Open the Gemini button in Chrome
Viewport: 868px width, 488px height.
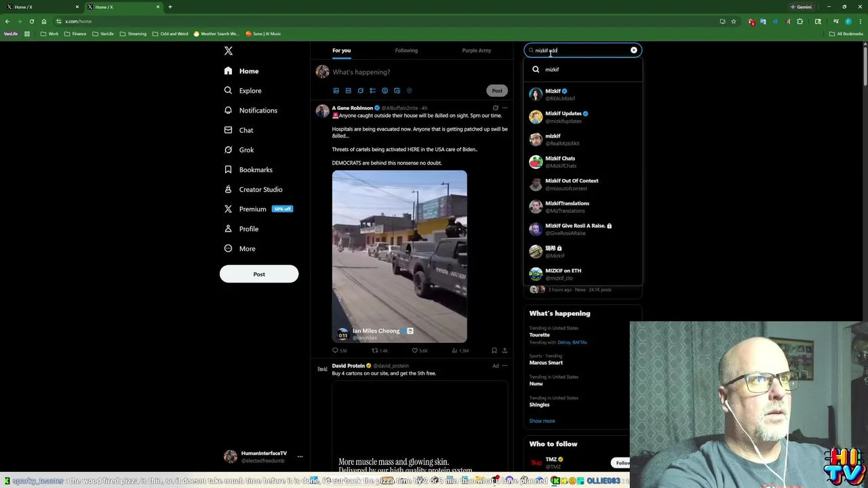pyautogui.click(x=801, y=7)
